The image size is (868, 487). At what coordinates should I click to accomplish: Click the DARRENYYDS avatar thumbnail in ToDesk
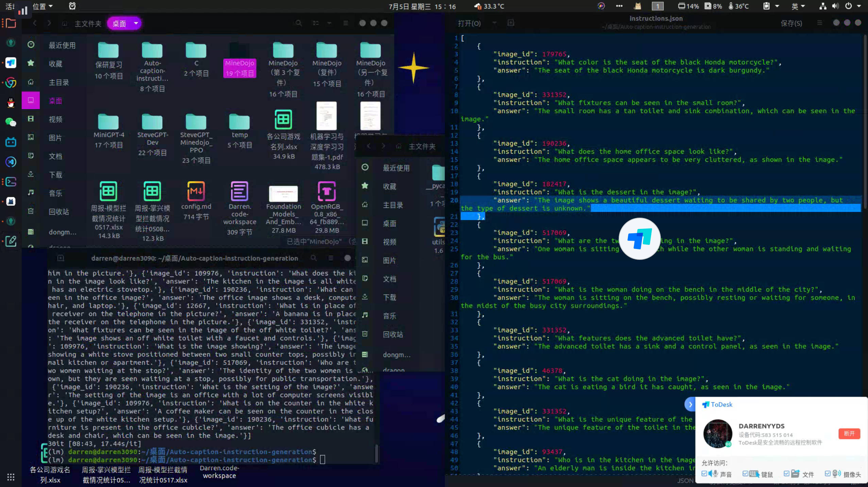717,433
